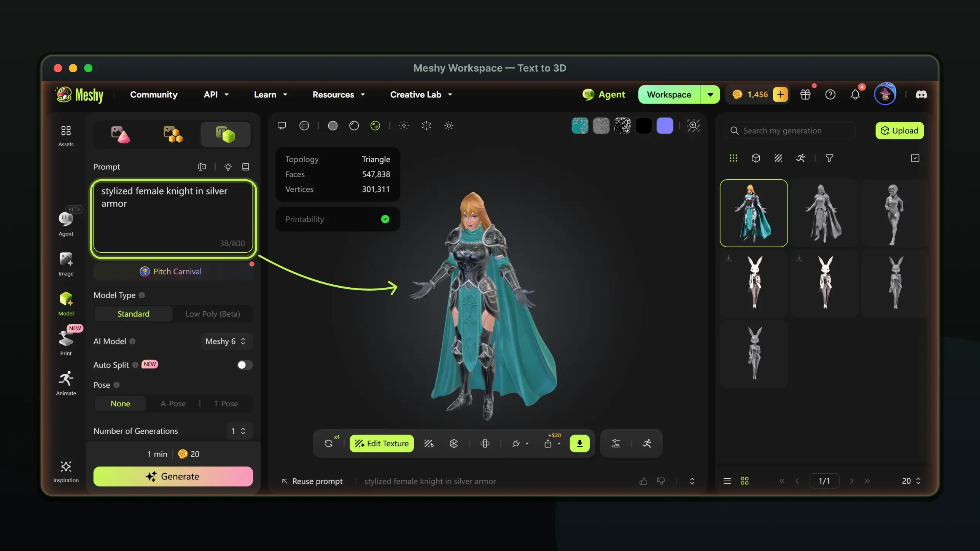Select the teal texture background swatch

tap(580, 126)
